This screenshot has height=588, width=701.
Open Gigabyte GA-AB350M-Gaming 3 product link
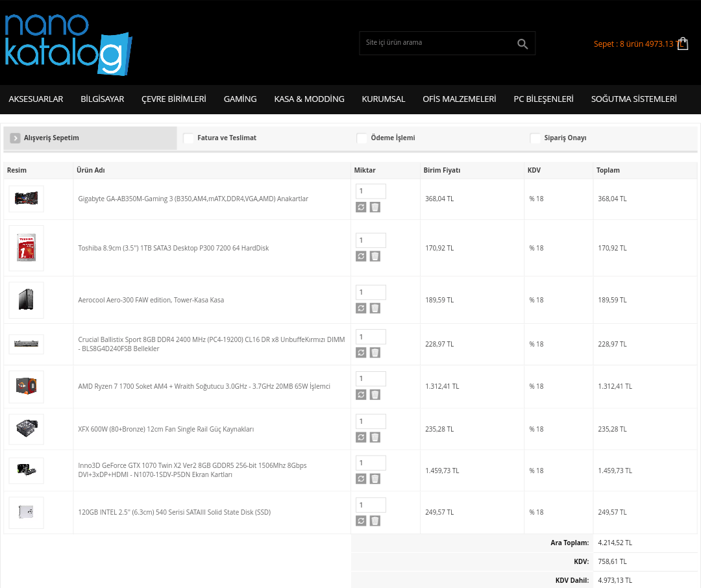[x=193, y=199]
